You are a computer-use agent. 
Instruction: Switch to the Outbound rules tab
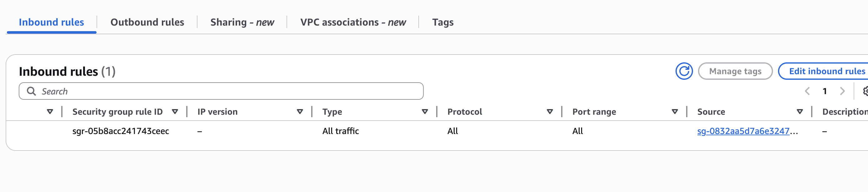[147, 22]
